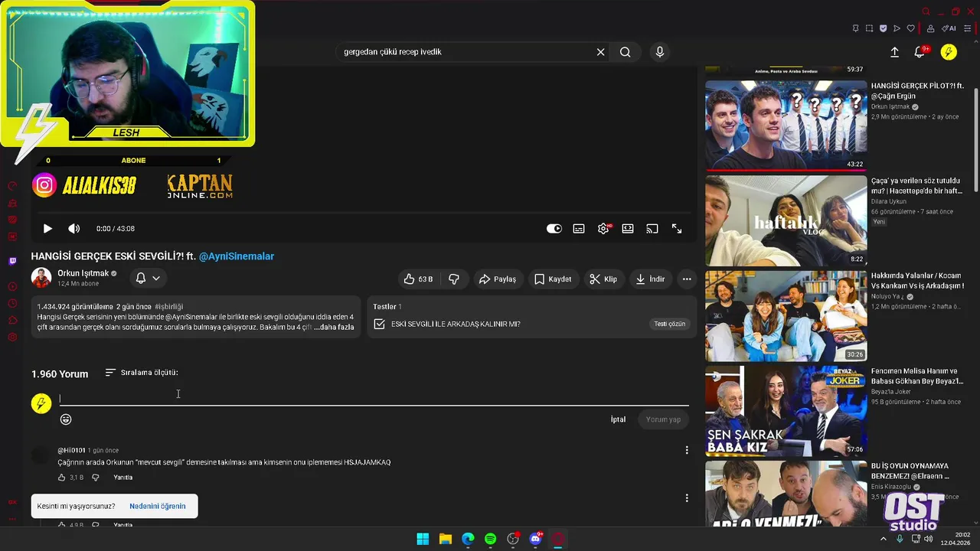The image size is (980, 551).
Task: Open the 'Sıralama ölçütü' comment sort dropdown
Action: click(142, 373)
